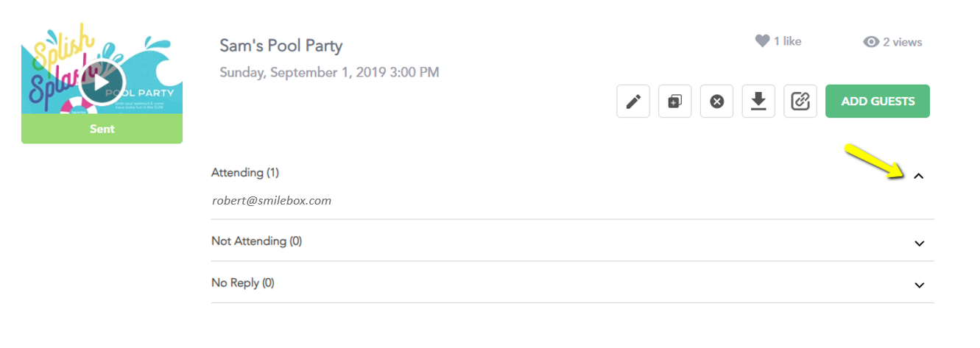Click the green Sent status bar

pos(102,129)
